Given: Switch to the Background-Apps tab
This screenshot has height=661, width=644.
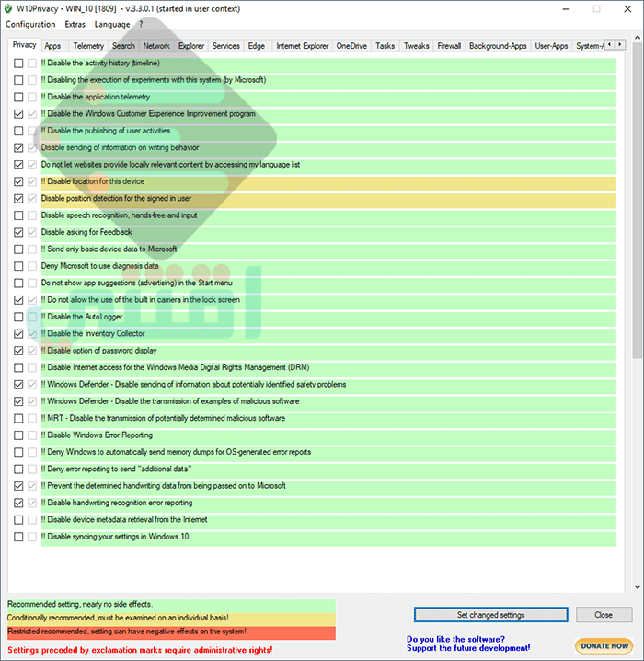Looking at the screenshot, I should (x=498, y=46).
